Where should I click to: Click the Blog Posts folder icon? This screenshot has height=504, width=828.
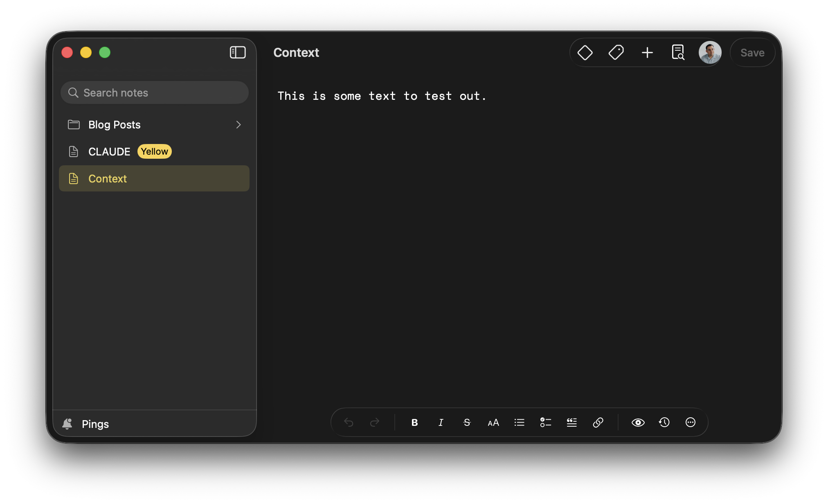coord(74,124)
